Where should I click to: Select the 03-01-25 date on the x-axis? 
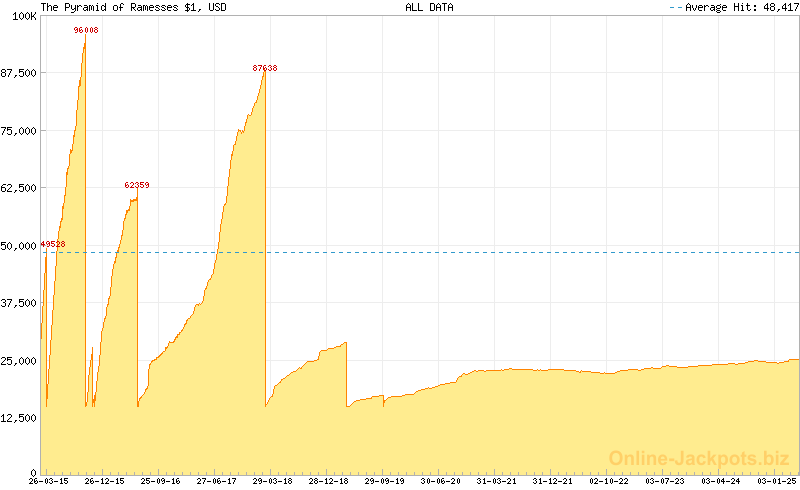(775, 482)
